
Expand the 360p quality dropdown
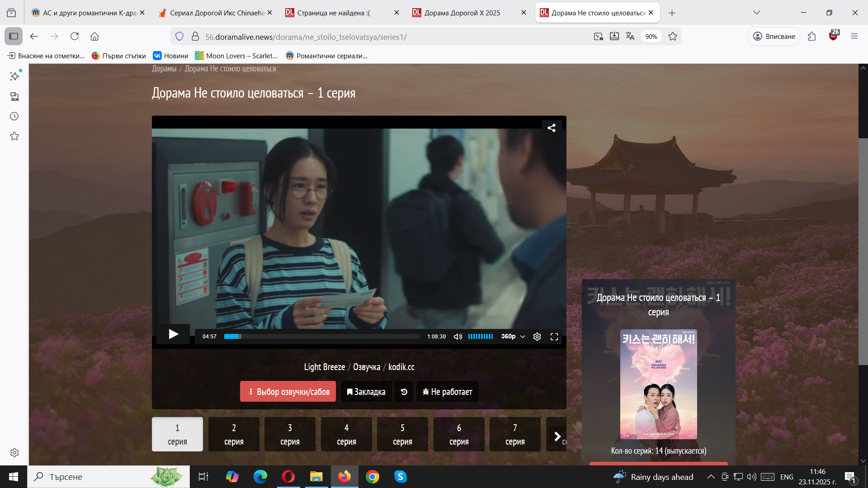[513, 337]
